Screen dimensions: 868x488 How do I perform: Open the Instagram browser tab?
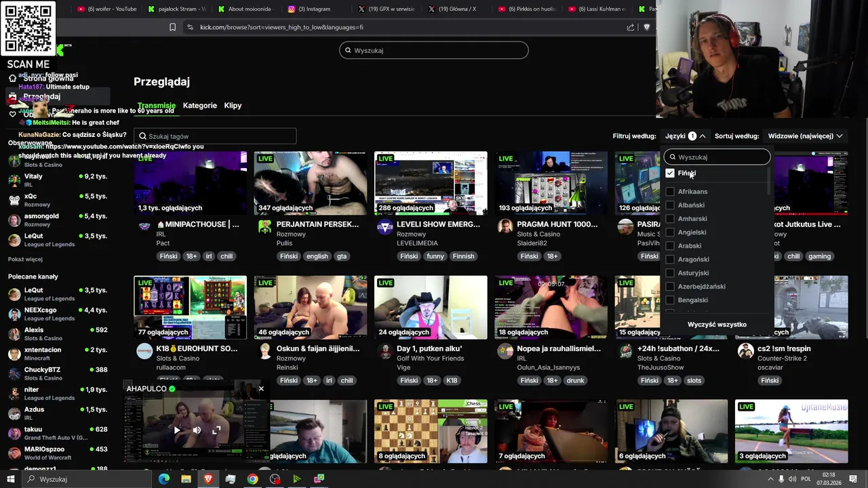coord(317,9)
